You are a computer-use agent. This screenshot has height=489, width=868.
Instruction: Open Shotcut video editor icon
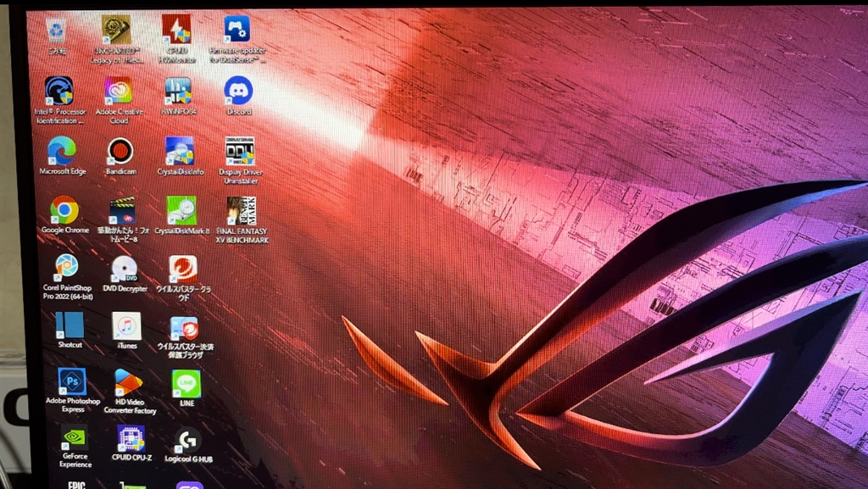pyautogui.click(x=70, y=325)
